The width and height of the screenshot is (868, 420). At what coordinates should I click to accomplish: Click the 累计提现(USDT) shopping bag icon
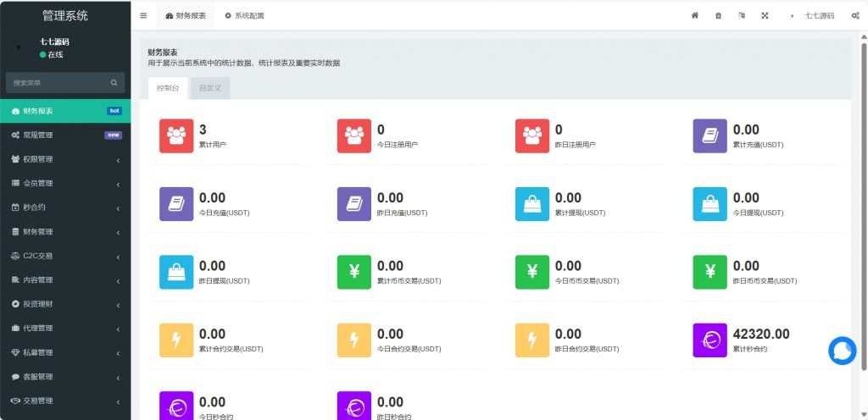click(x=532, y=204)
